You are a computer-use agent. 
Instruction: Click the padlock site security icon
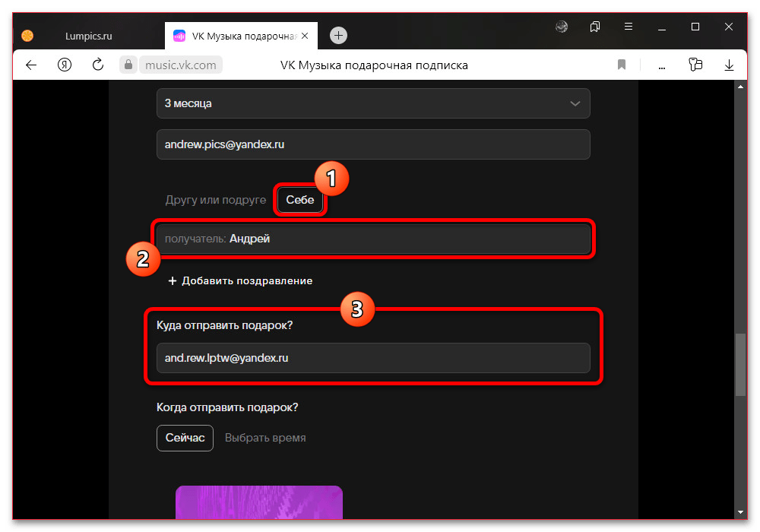[x=128, y=65]
